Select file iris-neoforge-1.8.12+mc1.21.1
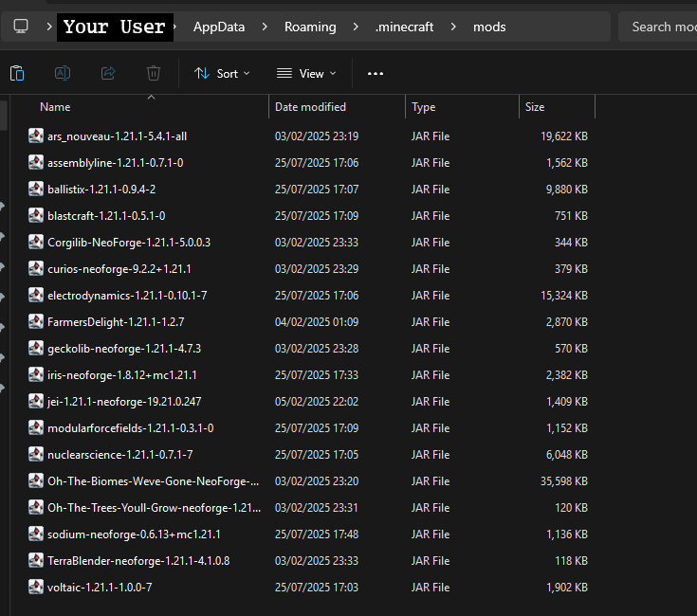 click(121, 375)
